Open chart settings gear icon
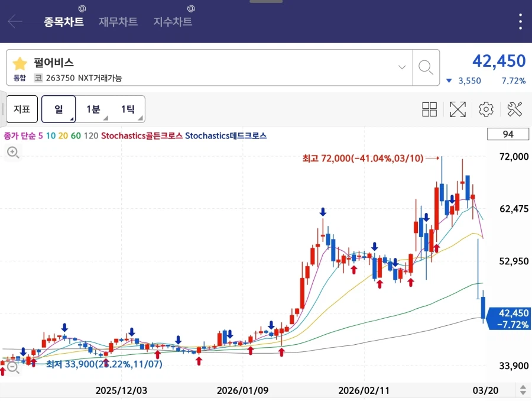 [x=486, y=109]
